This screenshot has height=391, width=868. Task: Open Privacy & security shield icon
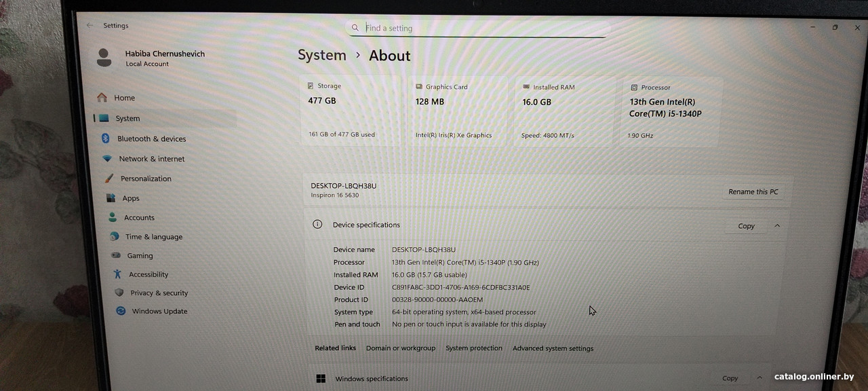tap(119, 293)
